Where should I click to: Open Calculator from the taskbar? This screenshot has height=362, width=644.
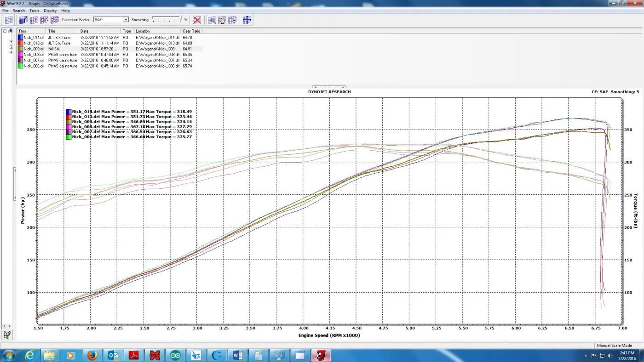258,355
